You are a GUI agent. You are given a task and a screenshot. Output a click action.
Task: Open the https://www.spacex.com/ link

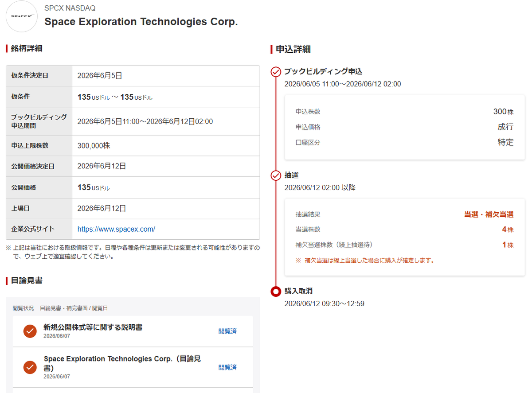pos(116,229)
